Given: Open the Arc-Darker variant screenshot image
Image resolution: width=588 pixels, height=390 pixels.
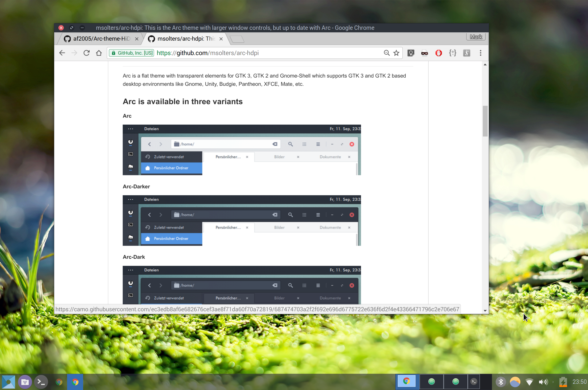Looking at the screenshot, I should click(x=242, y=220).
